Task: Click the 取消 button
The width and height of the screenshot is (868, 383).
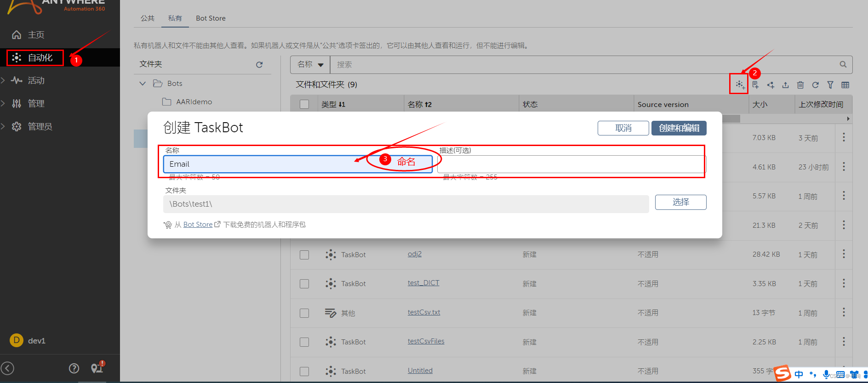Action: [623, 128]
